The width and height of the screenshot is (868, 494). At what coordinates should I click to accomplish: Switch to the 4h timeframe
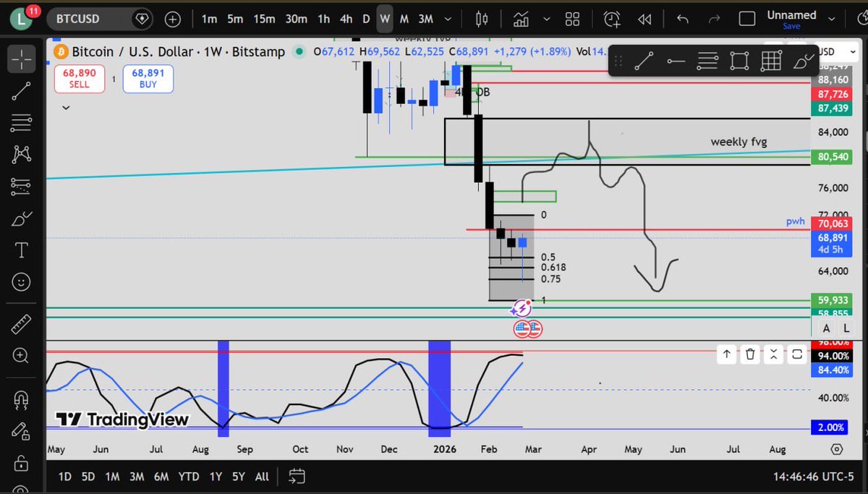point(346,19)
